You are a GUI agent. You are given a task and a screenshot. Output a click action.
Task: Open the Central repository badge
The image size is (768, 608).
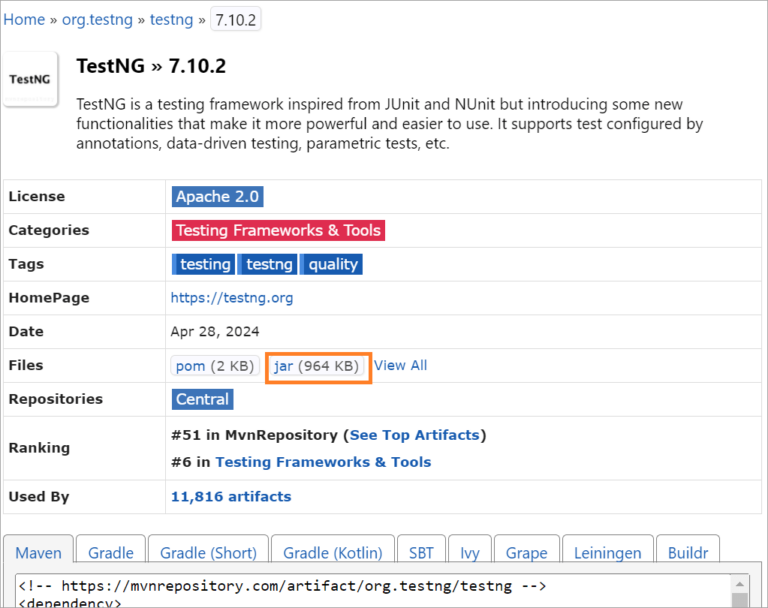[203, 399]
